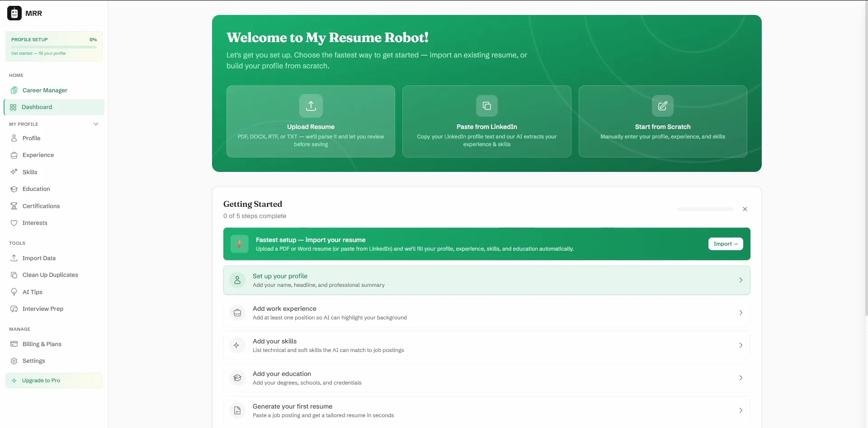
Task: Click the Billing & Plans card icon
Action: click(14, 344)
